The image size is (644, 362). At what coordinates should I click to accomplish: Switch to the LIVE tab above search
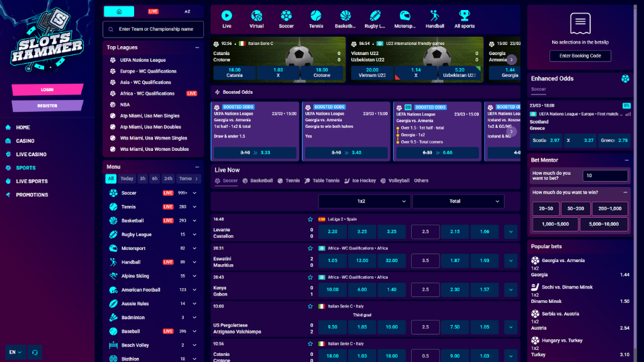(153, 11)
